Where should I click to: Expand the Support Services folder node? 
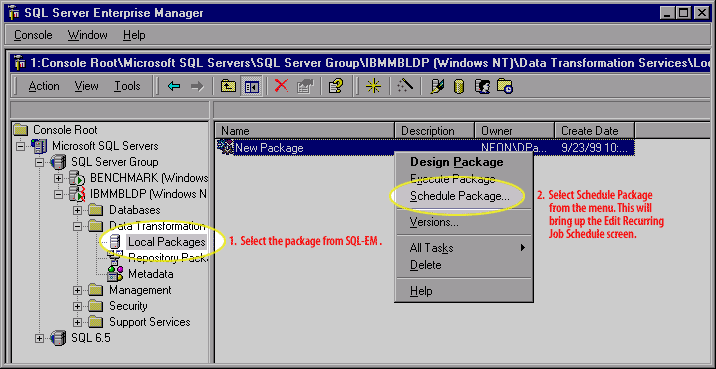click(77, 322)
